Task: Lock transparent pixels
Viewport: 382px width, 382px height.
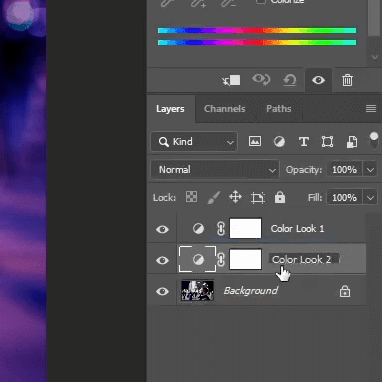Action: 191,197
